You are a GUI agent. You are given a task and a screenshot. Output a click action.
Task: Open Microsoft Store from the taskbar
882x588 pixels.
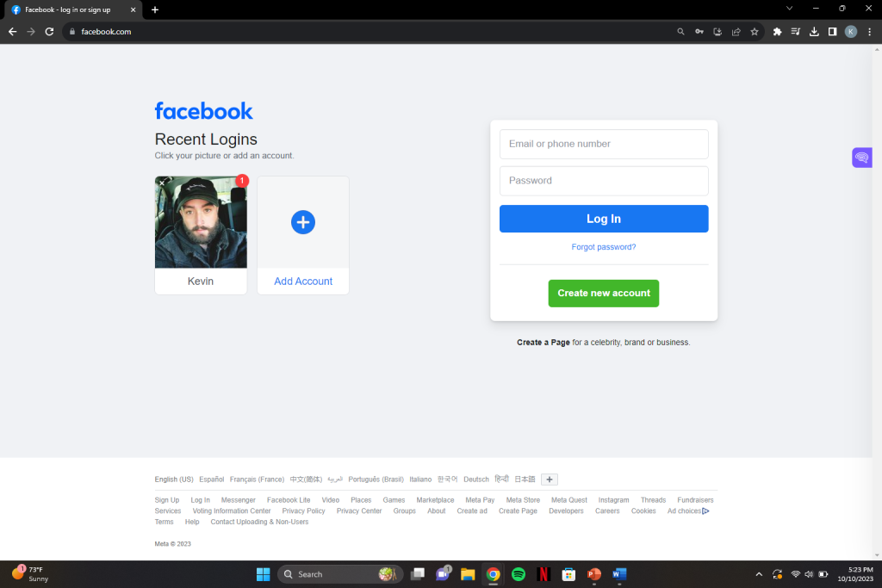(568, 574)
